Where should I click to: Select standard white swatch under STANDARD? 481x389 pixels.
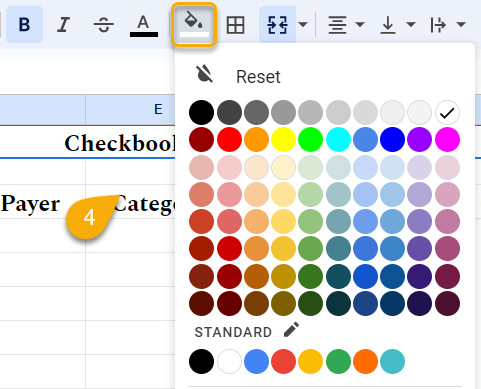click(229, 362)
